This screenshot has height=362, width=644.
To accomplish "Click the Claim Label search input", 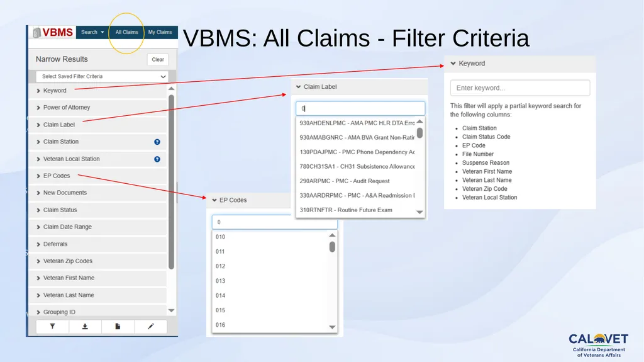I will [360, 108].
